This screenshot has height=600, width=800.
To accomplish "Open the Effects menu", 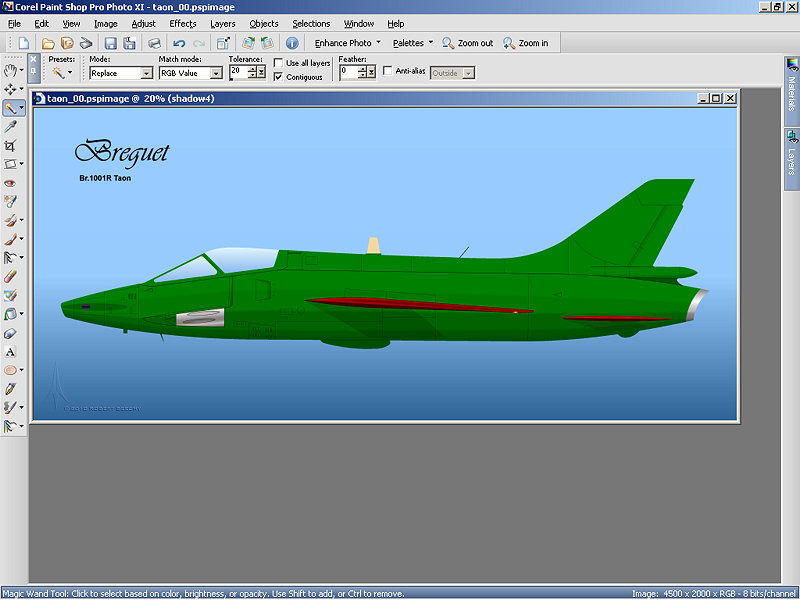I will tap(183, 24).
